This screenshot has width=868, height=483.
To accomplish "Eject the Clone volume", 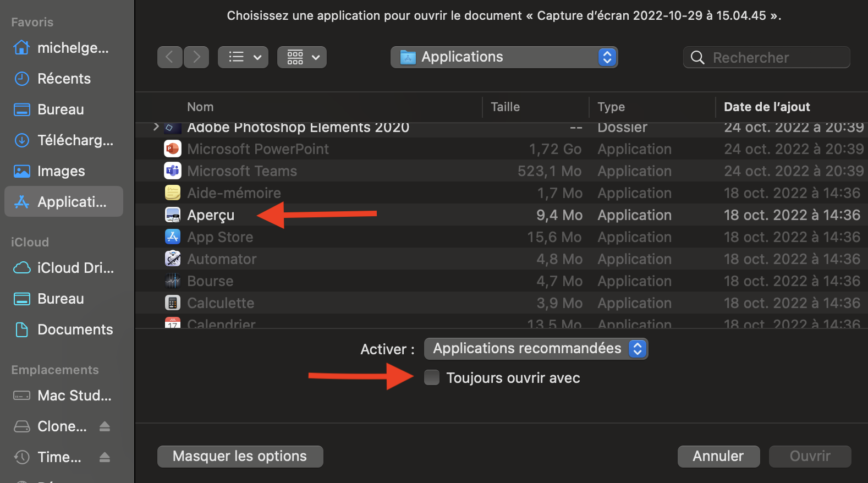I will 105,426.
